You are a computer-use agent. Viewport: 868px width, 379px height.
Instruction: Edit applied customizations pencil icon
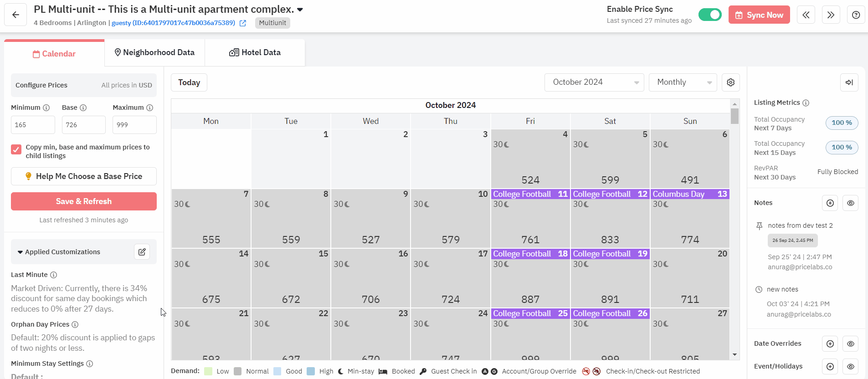pos(142,252)
